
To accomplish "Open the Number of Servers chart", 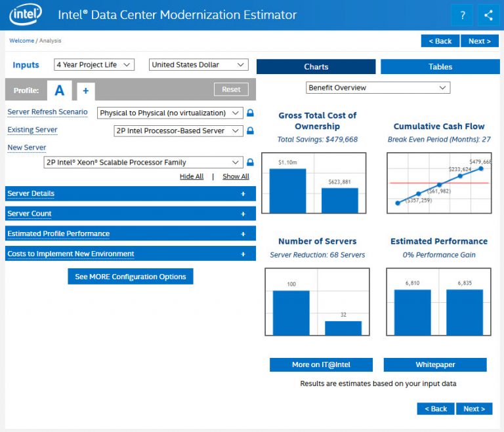I will 317,302.
